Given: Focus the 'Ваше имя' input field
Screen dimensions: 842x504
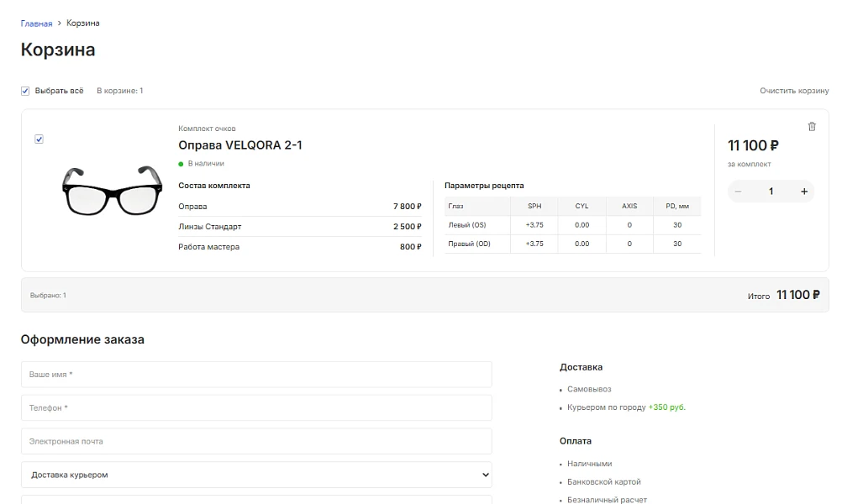Looking at the screenshot, I should 256,374.
